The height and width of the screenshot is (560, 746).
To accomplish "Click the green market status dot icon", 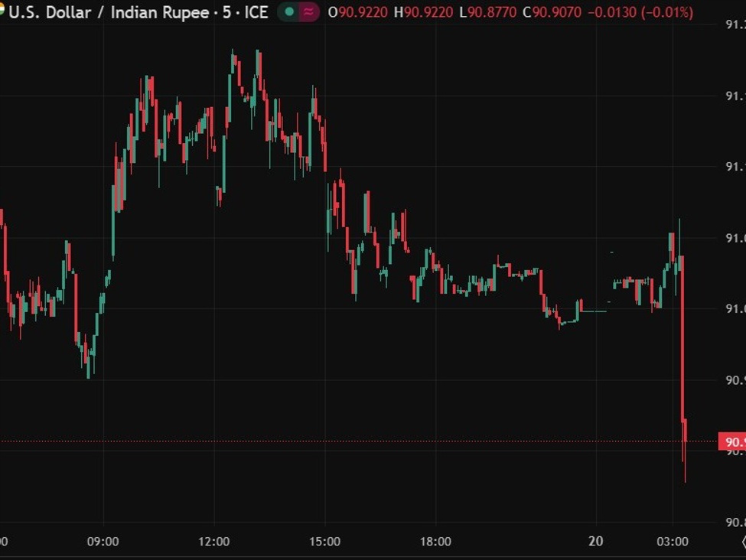I will (288, 12).
